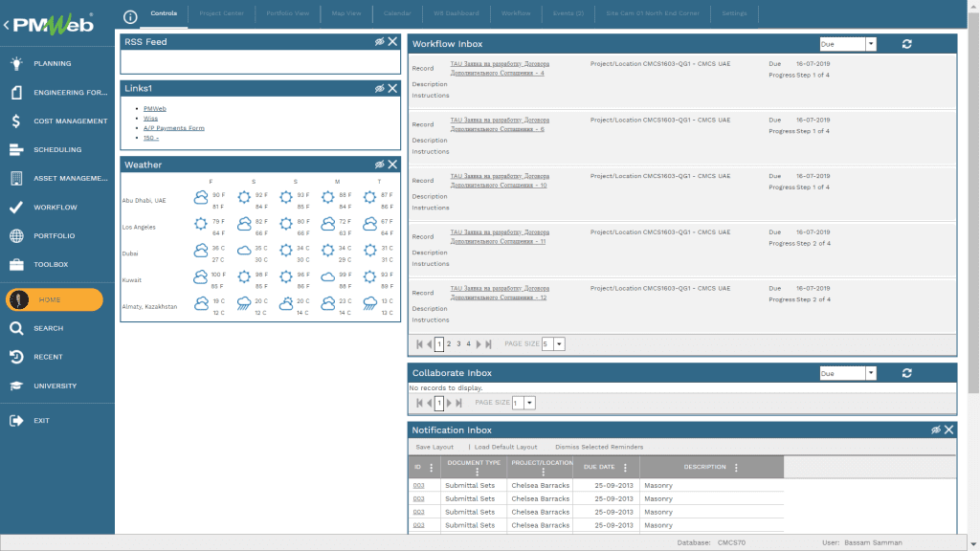Hide the Links1 panel with eye icon
The width and height of the screenshot is (980, 551).
click(379, 88)
